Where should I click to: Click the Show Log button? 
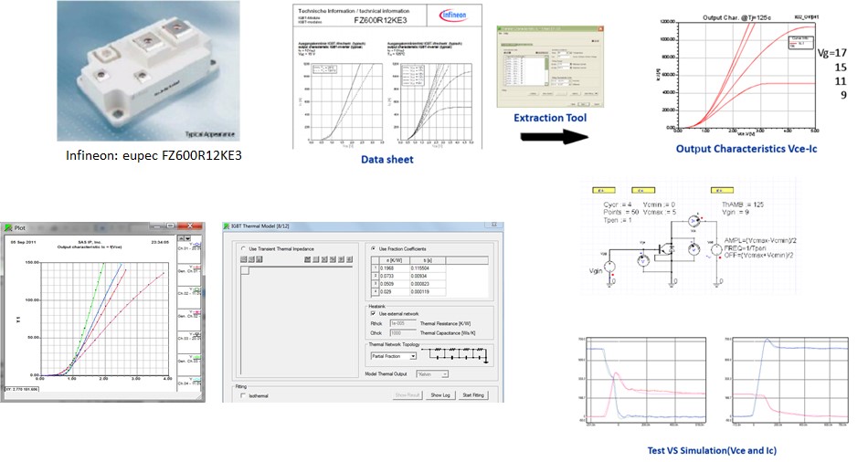click(440, 395)
